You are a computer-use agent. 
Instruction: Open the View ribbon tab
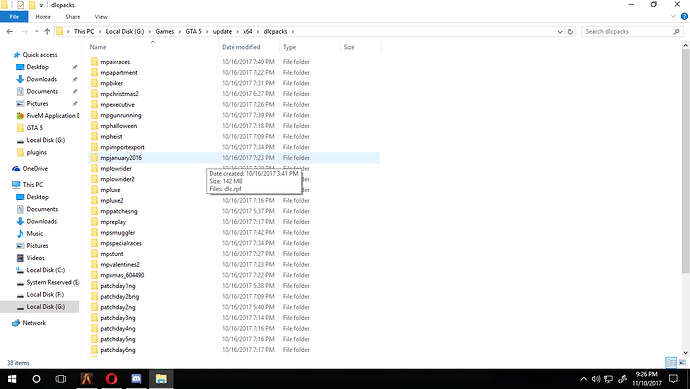[x=101, y=17]
